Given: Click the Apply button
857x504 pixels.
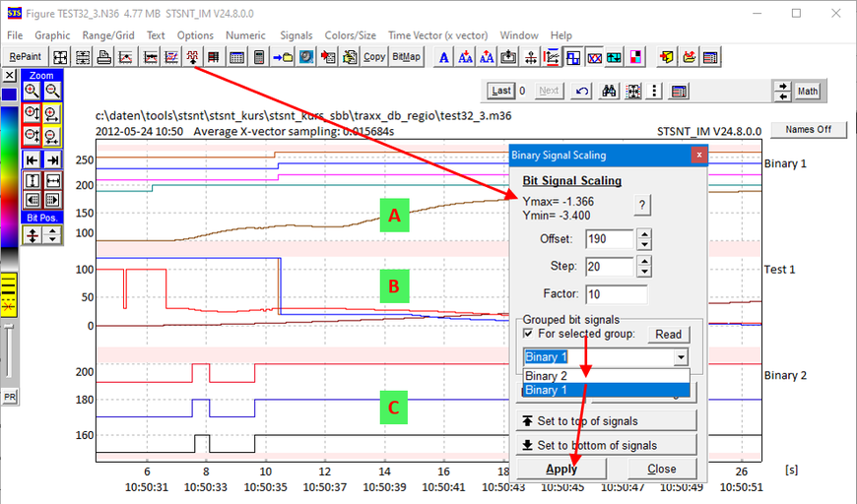Looking at the screenshot, I should pyautogui.click(x=561, y=469).
